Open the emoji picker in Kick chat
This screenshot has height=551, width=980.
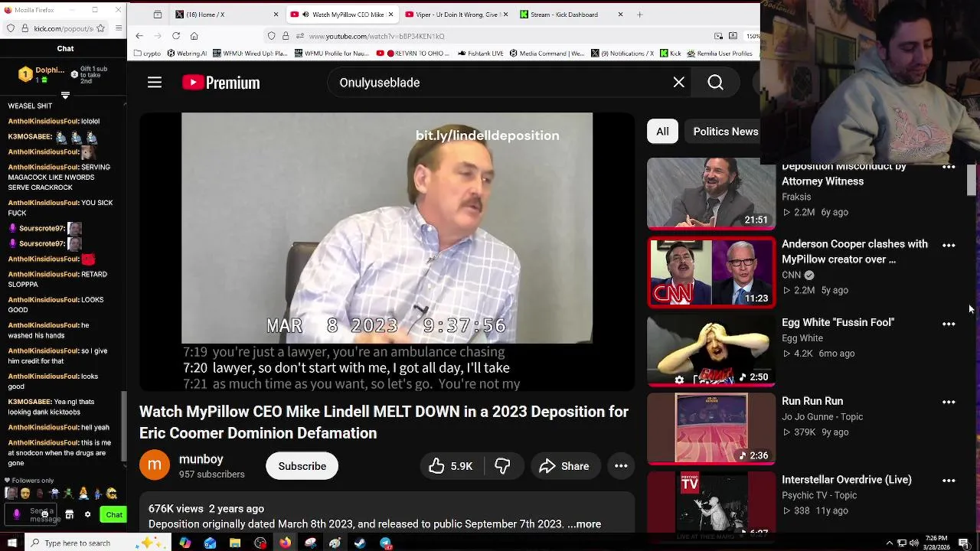tap(44, 514)
